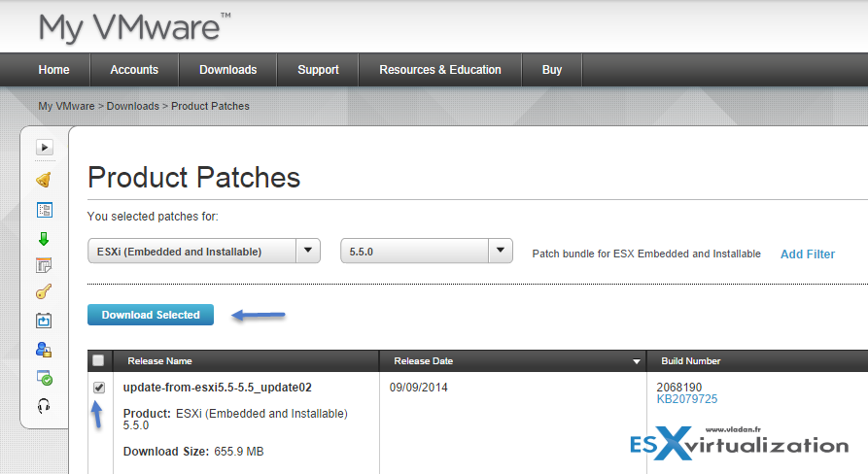Open the Accounts menu
The width and height of the screenshot is (868, 474).
pyautogui.click(x=134, y=70)
